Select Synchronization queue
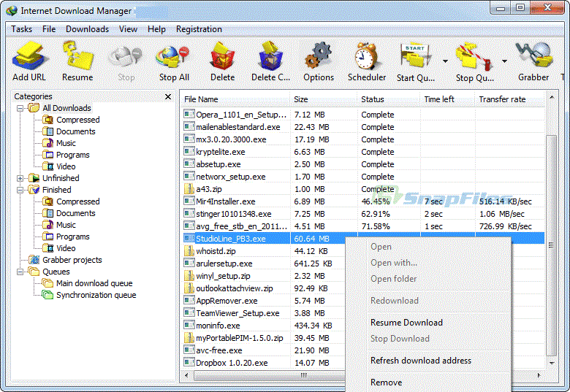 click(96, 295)
